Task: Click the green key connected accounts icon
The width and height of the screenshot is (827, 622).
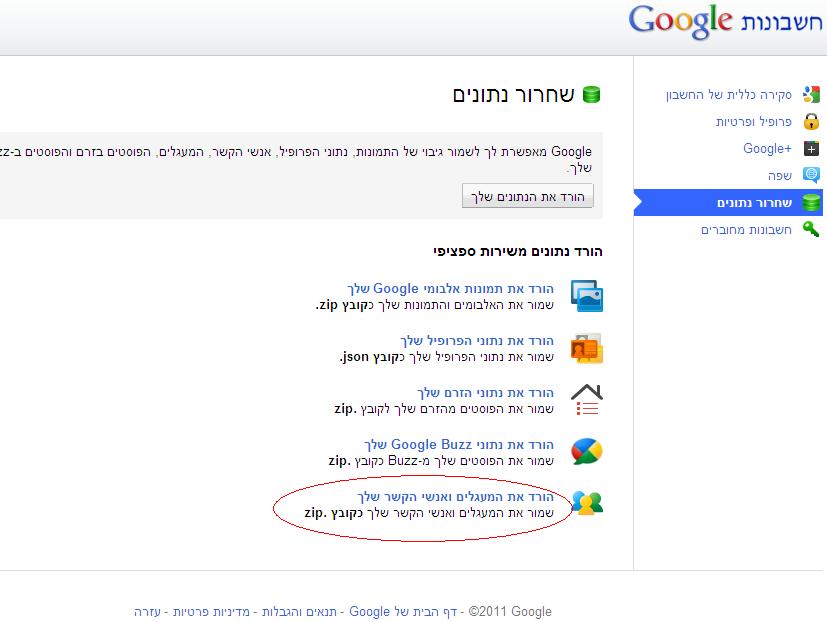Action: (811, 229)
